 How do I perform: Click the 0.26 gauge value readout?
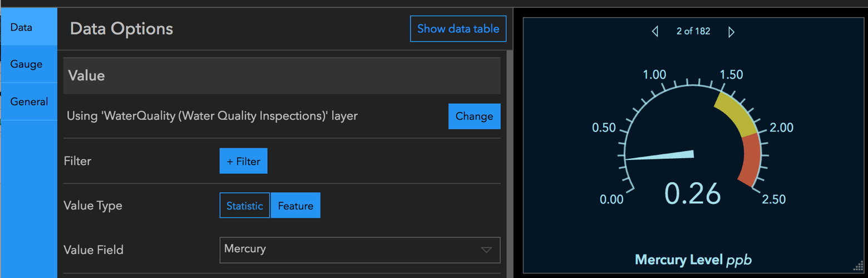point(693,194)
